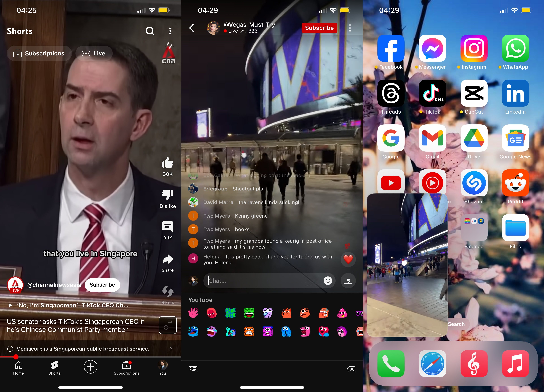Expand Mediacorp public broadcast info chevron

[x=171, y=349]
